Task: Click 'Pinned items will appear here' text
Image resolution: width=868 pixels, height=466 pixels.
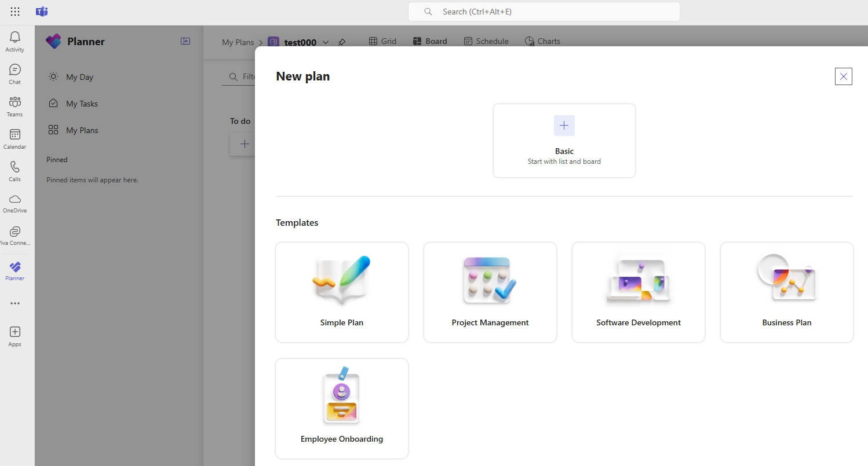Action: 92,180
